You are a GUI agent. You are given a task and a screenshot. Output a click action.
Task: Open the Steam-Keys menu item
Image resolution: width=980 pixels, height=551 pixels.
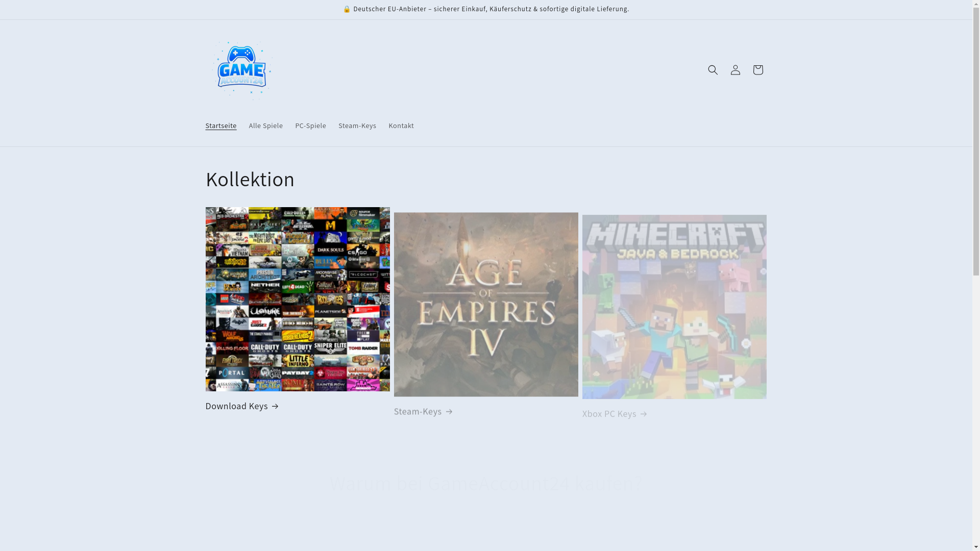(357, 126)
